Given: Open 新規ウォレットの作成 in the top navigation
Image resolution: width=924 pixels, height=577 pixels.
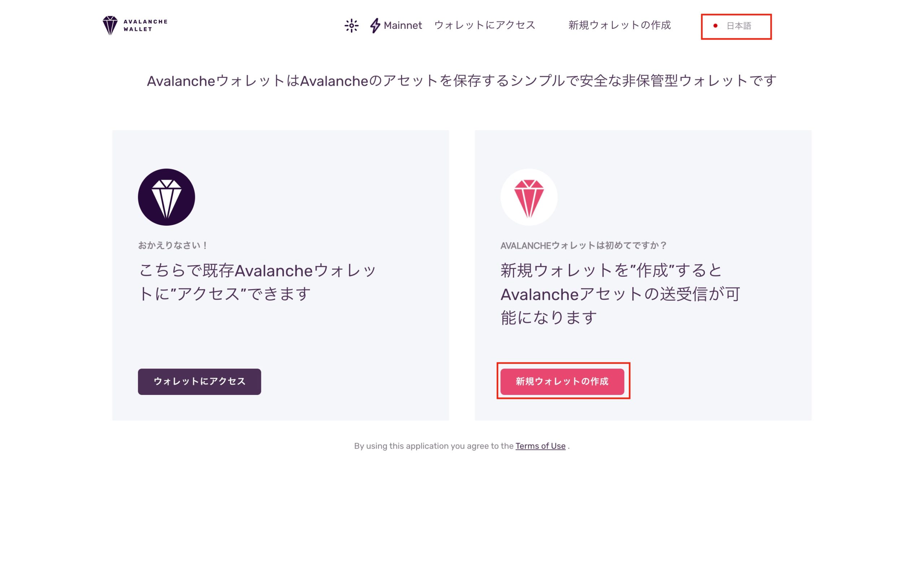Looking at the screenshot, I should (x=619, y=25).
